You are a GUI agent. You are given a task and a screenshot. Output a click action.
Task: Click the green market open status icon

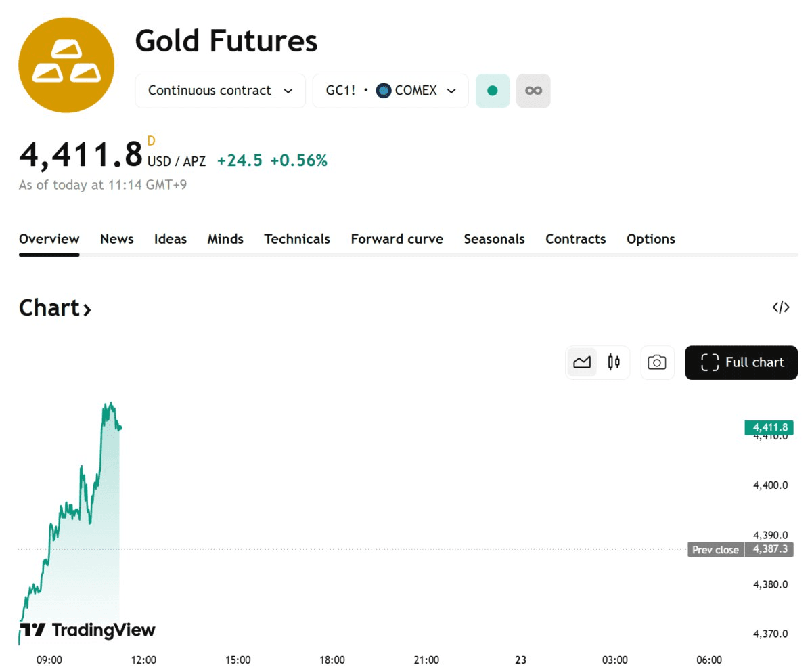[x=493, y=91]
